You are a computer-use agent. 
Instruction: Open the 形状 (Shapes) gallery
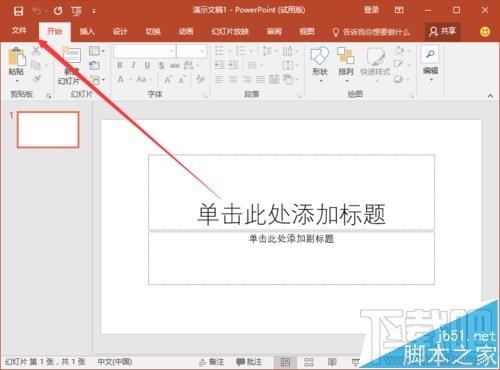tap(320, 63)
